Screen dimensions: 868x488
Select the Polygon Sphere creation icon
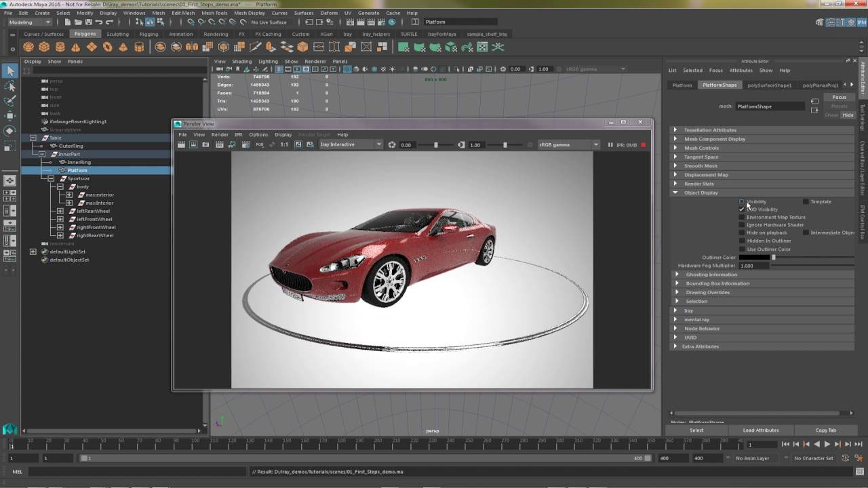click(28, 46)
